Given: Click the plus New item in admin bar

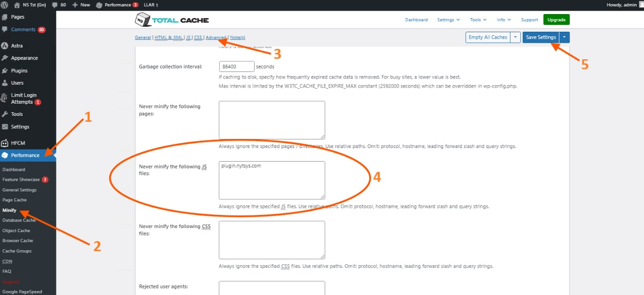Looking at the screenshot, I should point(81,5).
